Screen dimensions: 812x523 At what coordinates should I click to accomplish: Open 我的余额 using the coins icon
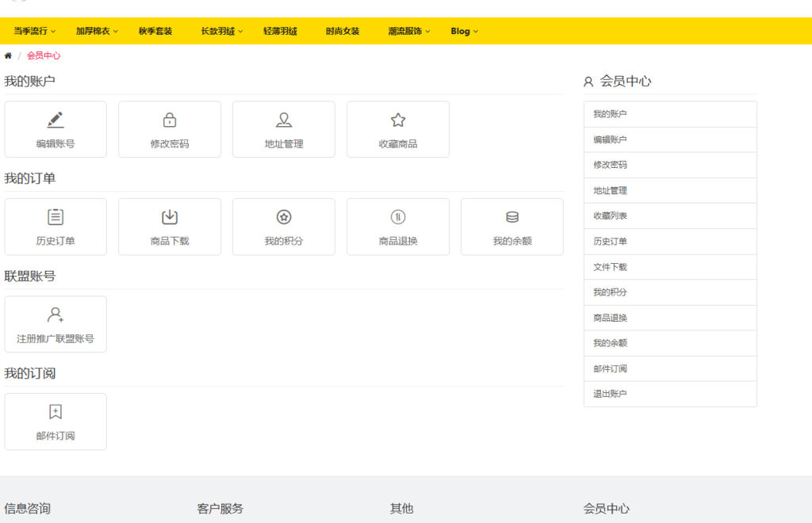click(x=511, y=218)
